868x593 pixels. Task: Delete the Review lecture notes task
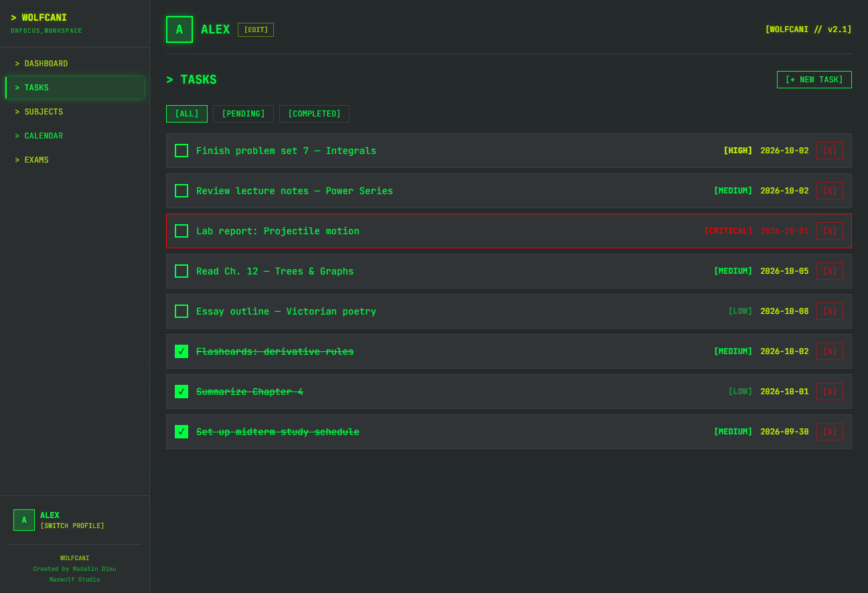tap(830, 191)
